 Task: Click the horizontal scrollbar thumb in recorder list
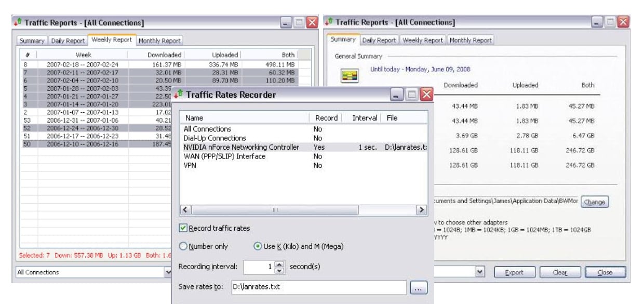(x=274, y=210)
